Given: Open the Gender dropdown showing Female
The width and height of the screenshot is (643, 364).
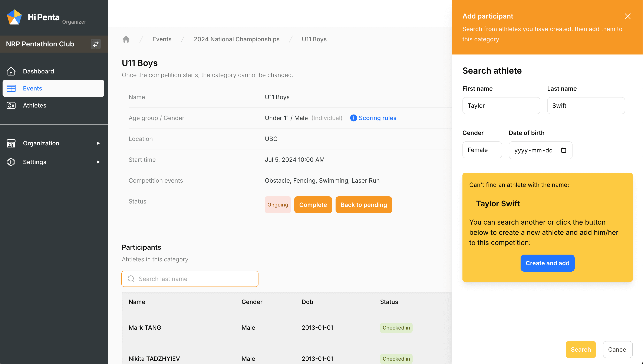Looking at the screenshot, I should pyautogui.click(x=482, y=150).
